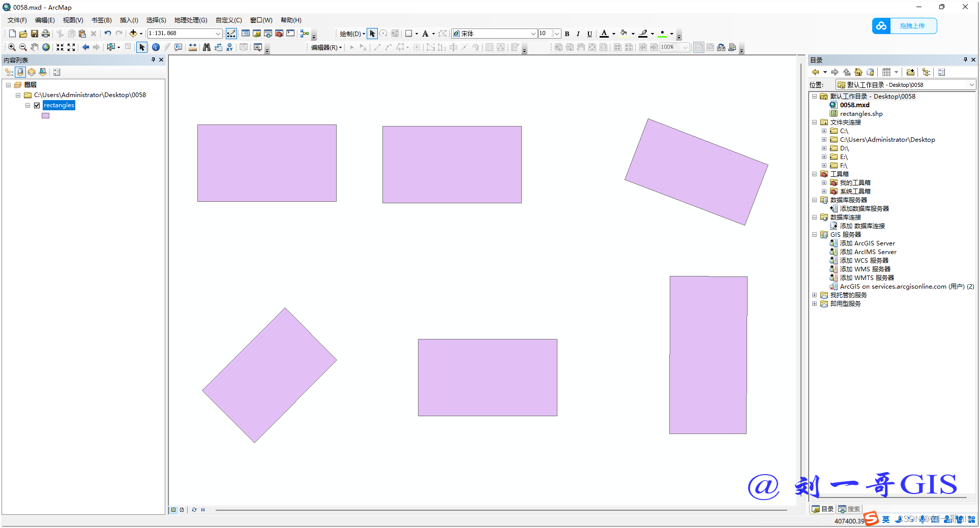
Task: Toggle the Editor Toolbar icon
Action: click(x=231, y=34)
